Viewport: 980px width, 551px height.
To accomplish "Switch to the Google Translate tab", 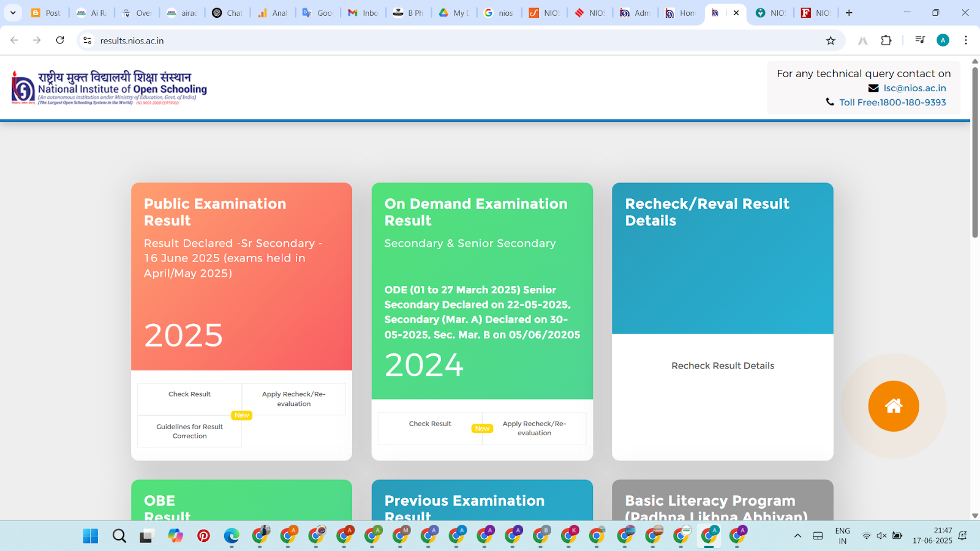I will tap(318, 13).
